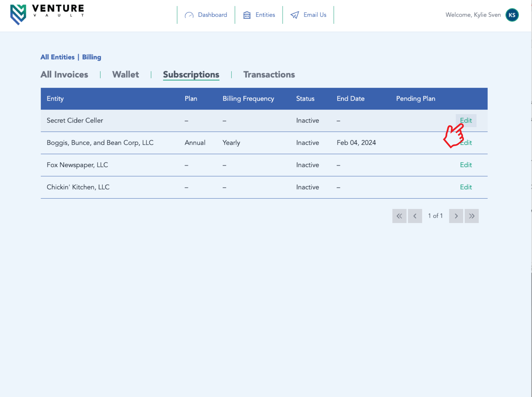Click the Entity column header
Screen dimensions: 532x397
pyautogui.click(x=55, y=98)
